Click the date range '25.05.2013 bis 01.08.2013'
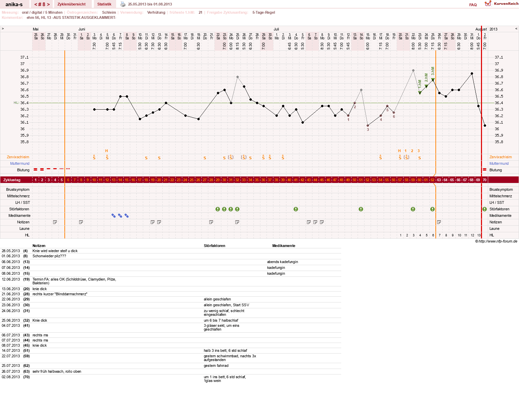 (150, 4)
